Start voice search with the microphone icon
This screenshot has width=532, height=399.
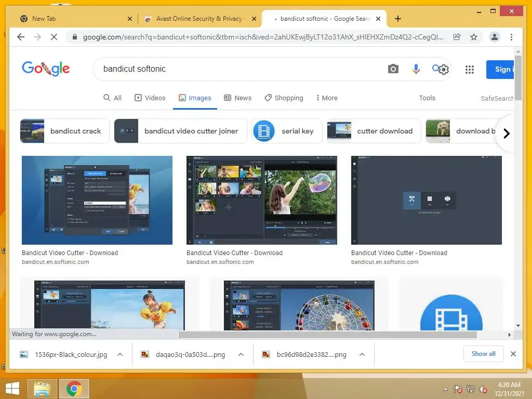[416, 69]
